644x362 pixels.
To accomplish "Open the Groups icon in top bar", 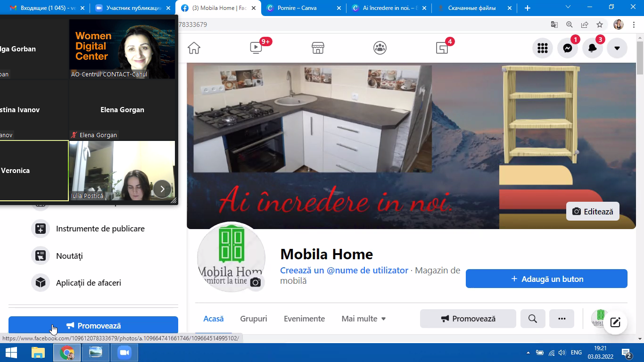I will pyautogui.click(x=380, y=48).
